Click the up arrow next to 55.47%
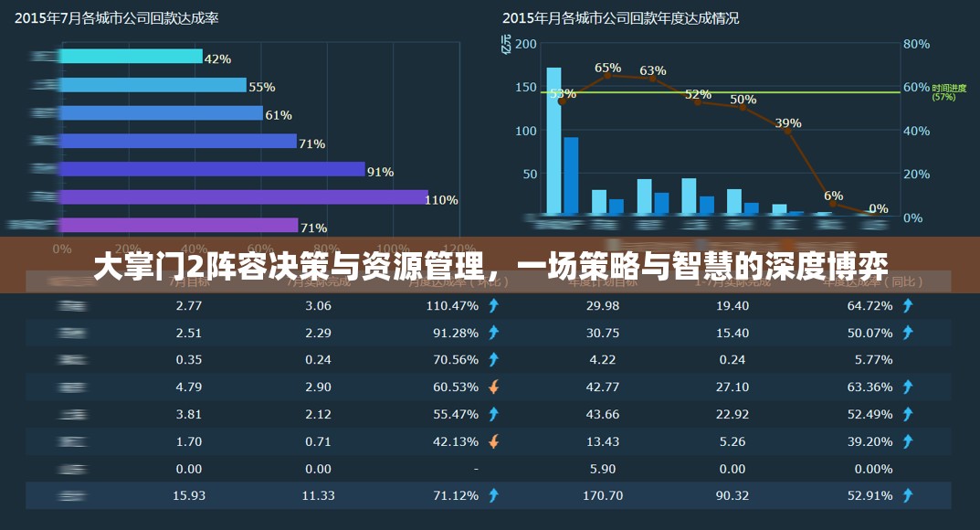The width and height of the screenshot is (980, 530). coord(493,413)
